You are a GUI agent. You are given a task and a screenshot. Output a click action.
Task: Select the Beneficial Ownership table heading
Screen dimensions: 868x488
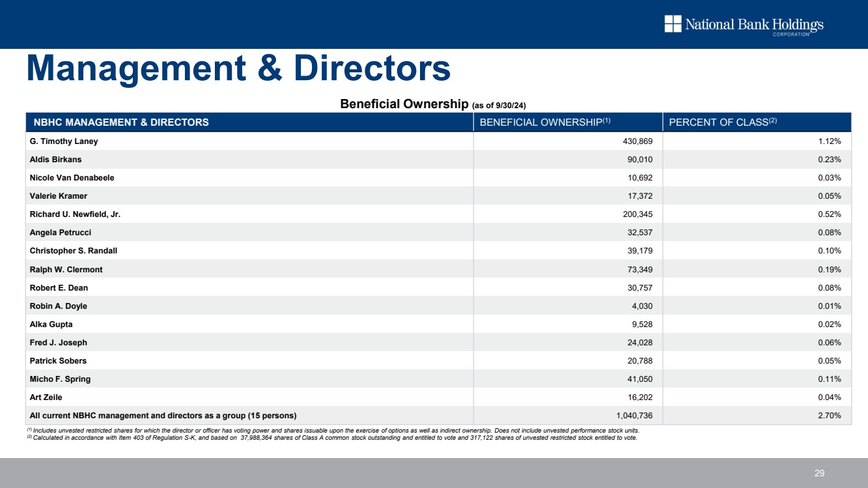[x=436, y=104]
